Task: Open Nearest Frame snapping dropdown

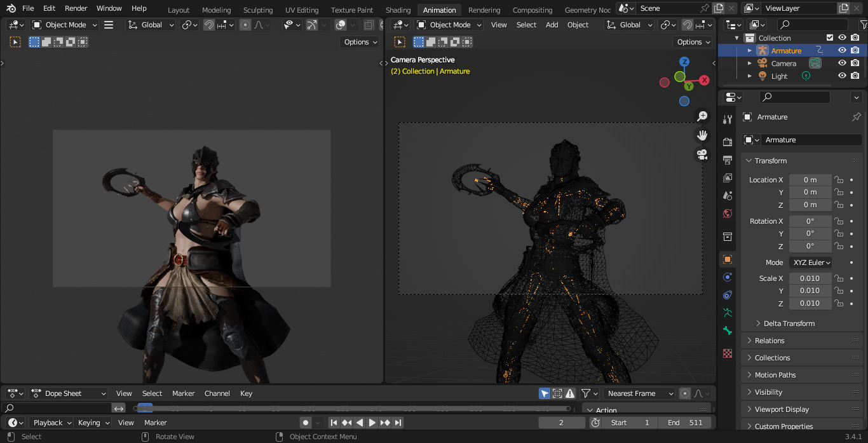Action: 638,393
